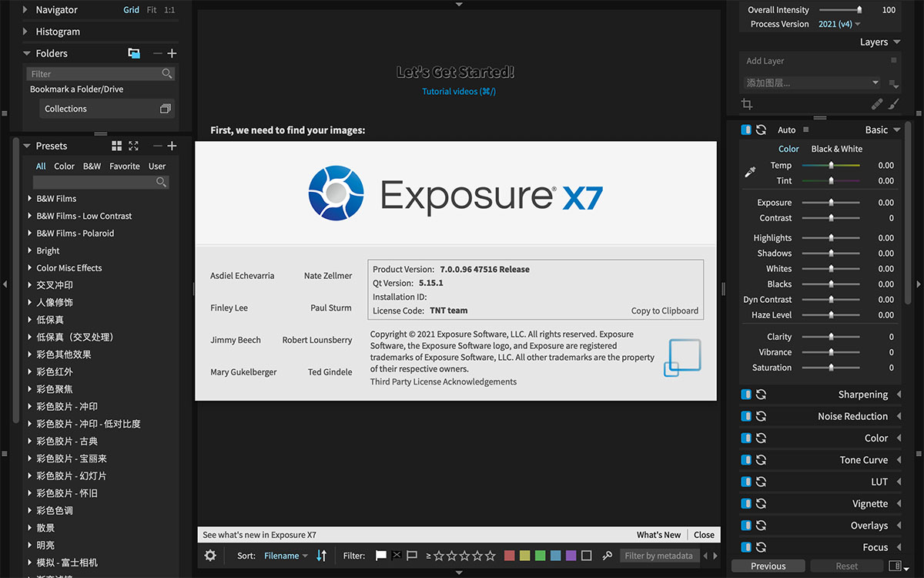Reset the Sharpening panel settings
The width and height of the screenshot is (924, 578).
(x=761, y=395)
